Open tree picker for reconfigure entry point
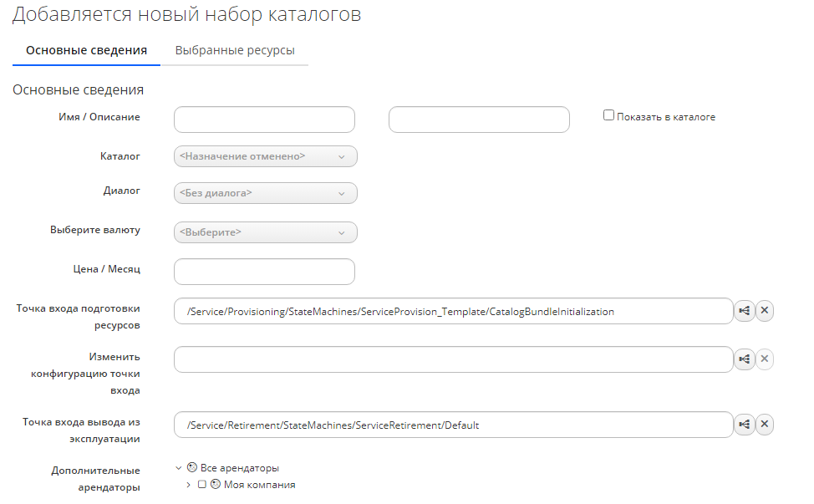Screen dimensions: 814x504 click(x=744, y=359)
